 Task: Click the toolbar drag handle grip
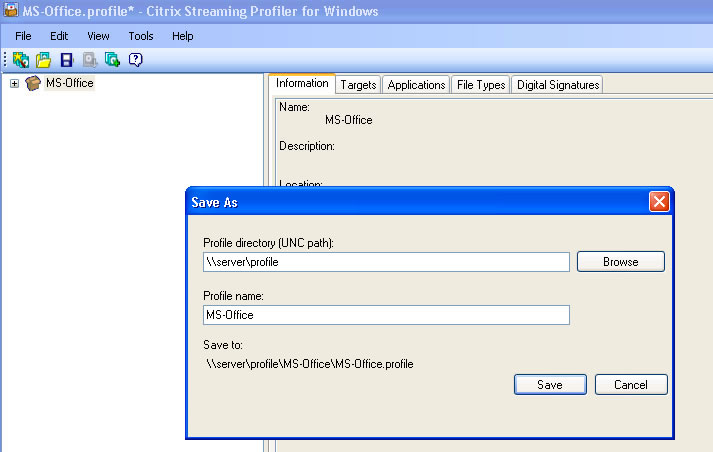(5, 60)
